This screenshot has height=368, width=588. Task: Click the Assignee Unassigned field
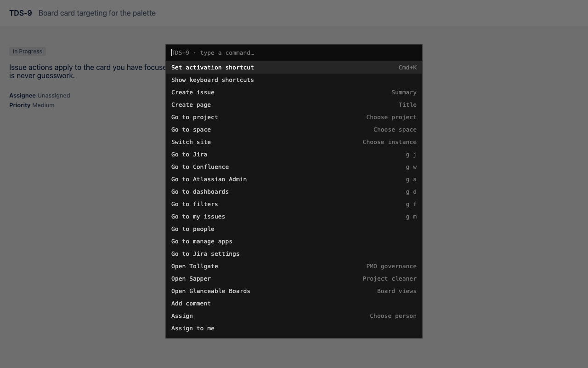click(40, 96)
